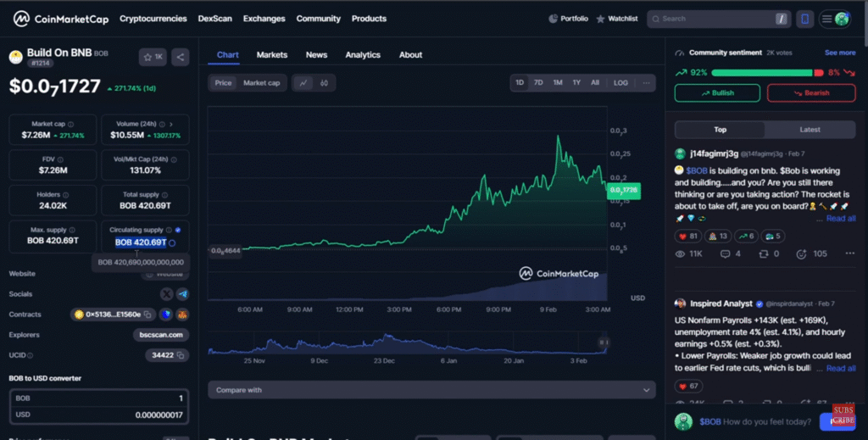The width and height of the screenshot is (868, 440).
Task: Click the CoinMarketCap logo
Action: pos(61,19)
